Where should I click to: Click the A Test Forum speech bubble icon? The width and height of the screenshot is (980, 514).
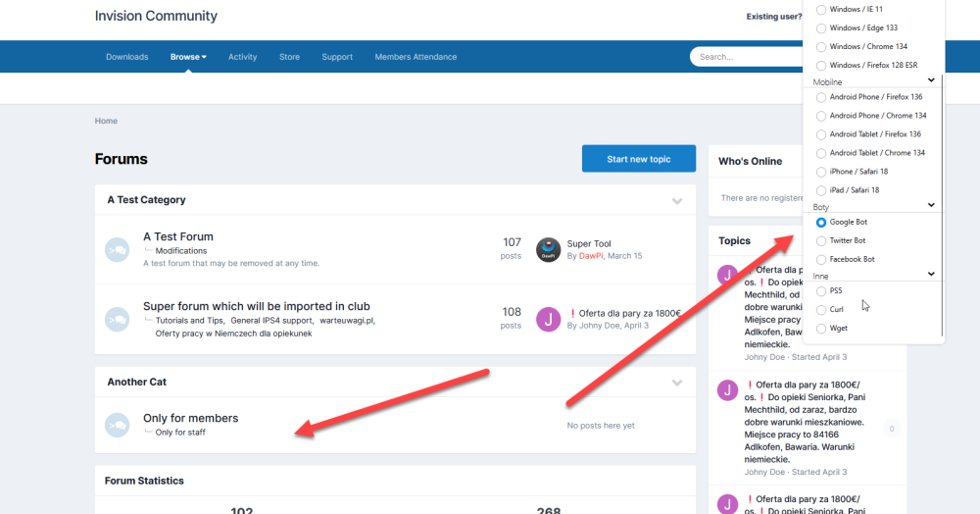click(x=118, y=250)
